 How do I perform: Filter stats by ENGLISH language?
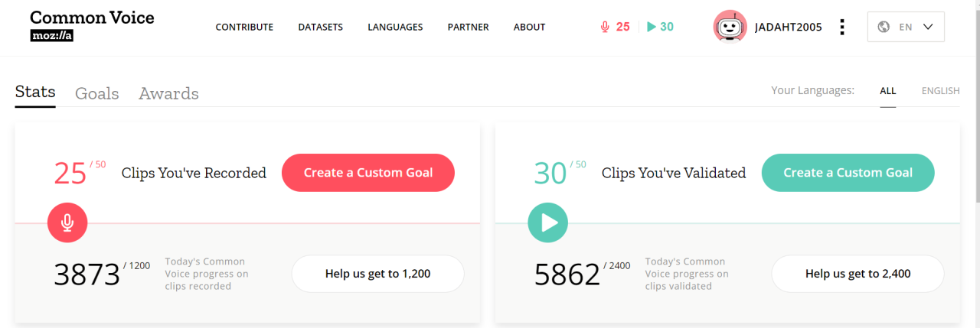(x=940, y=91)
